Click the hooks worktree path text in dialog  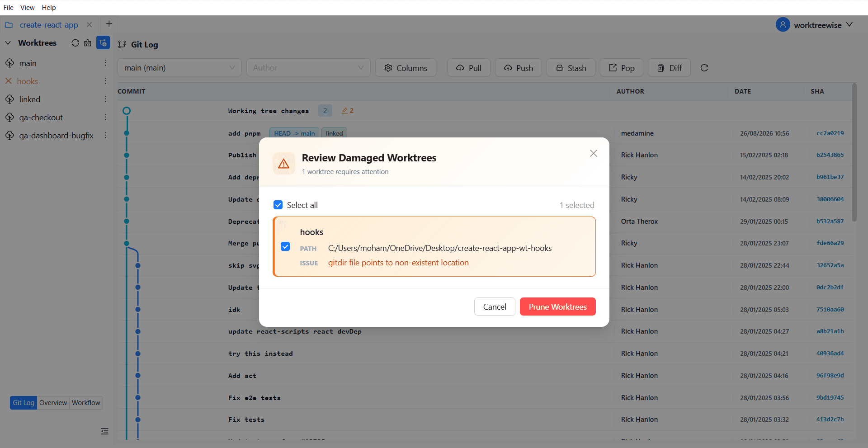tap(440, 248)
